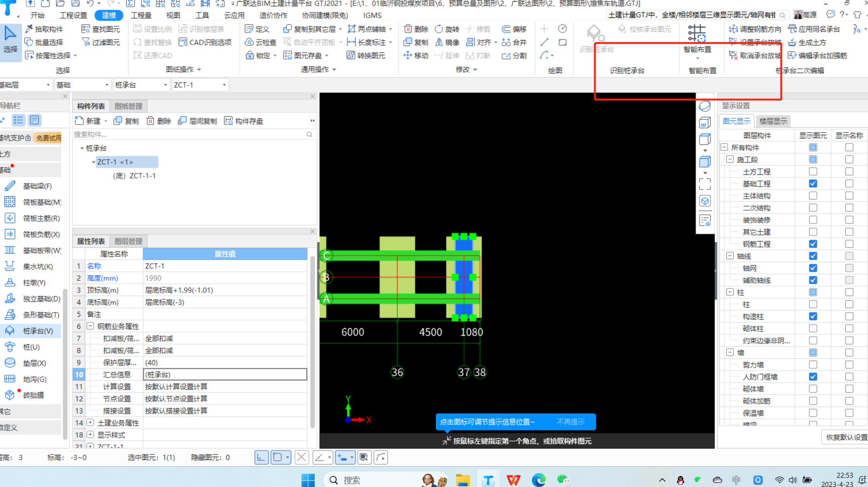The height and width of the screenshot is (487, 868).
Task: Click the full-screen extent icon in canvas toolbar
Action: (705, 184)
